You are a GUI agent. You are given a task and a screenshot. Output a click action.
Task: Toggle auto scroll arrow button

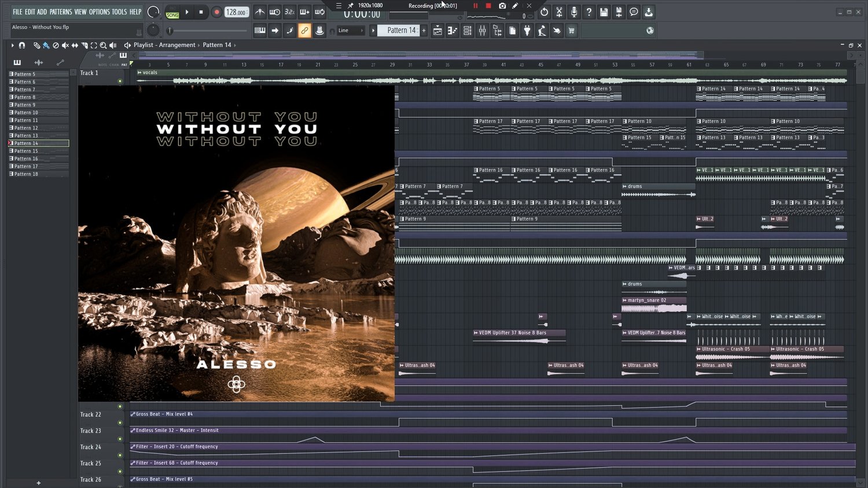[275, 31]
